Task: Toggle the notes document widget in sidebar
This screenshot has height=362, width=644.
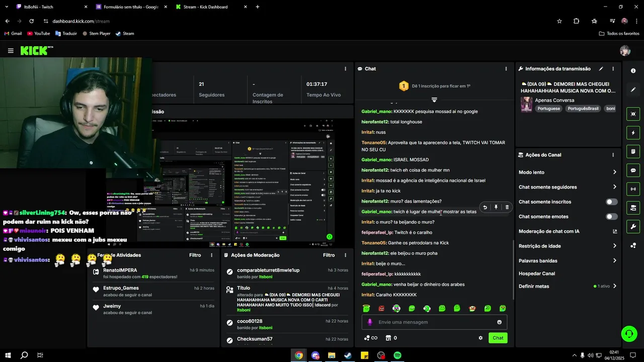Action: (x=633, y=151)
